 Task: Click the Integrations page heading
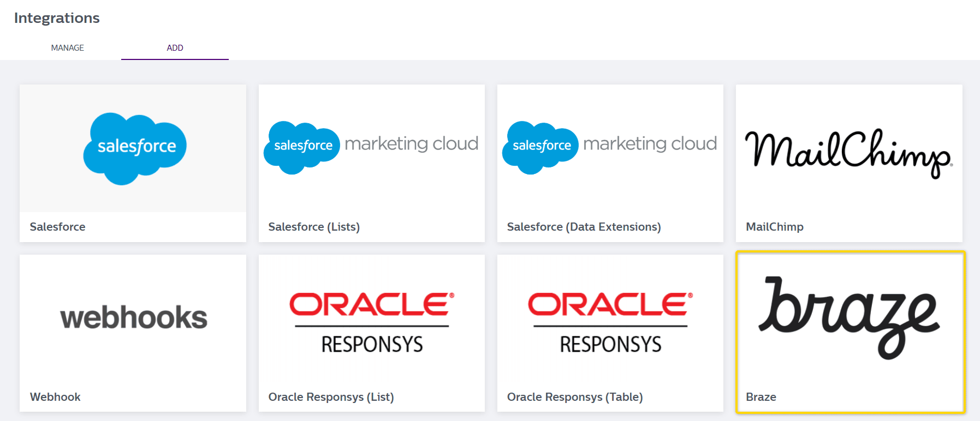click(57, 18)
